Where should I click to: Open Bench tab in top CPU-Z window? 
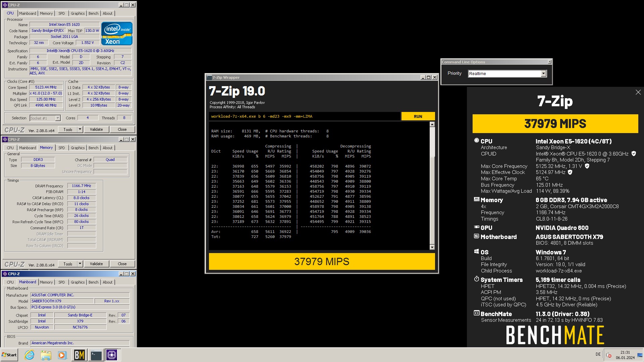coord(94,13)
